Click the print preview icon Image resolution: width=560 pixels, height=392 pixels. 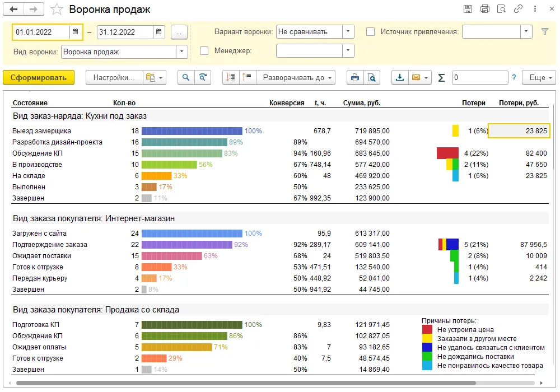tap(371, 78)
